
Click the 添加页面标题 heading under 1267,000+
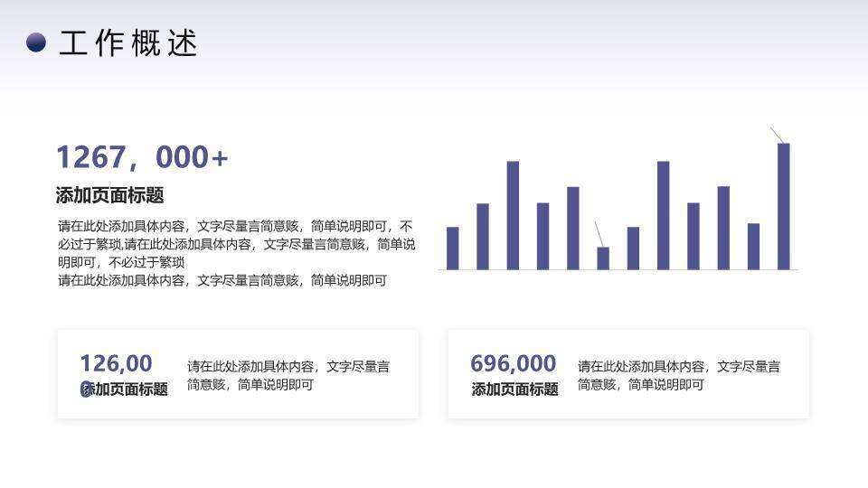[x=109, y=195]
